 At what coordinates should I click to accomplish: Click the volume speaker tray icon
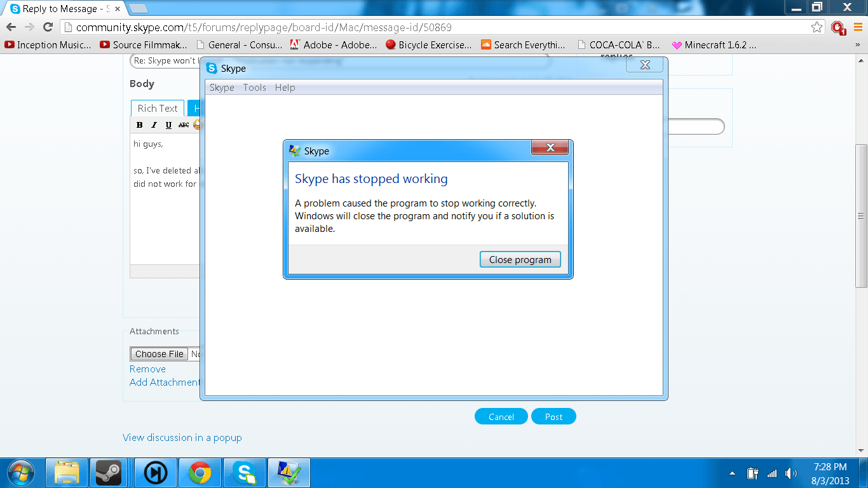(x=790, y=473)
